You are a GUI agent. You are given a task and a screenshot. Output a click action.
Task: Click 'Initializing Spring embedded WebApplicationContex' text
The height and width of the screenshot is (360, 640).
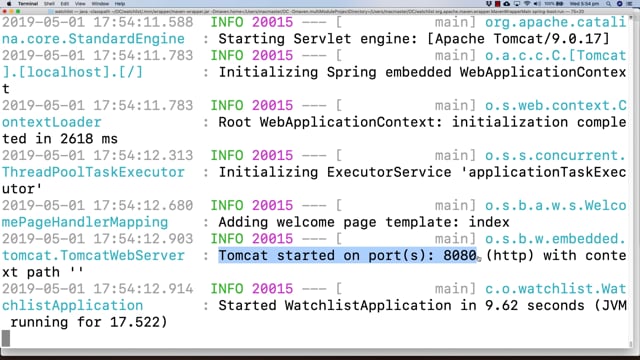422,72
